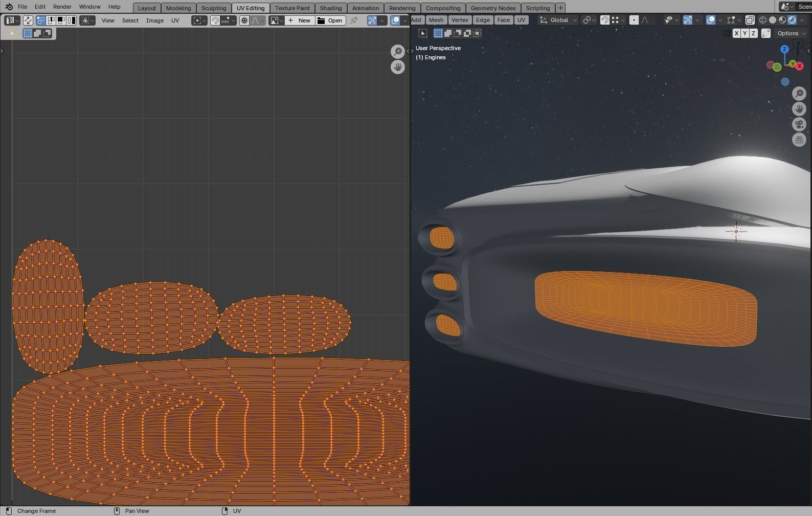Add a new workspace with plus button
The width and height of the screenshot is (812, 516).
coord(560,8)
